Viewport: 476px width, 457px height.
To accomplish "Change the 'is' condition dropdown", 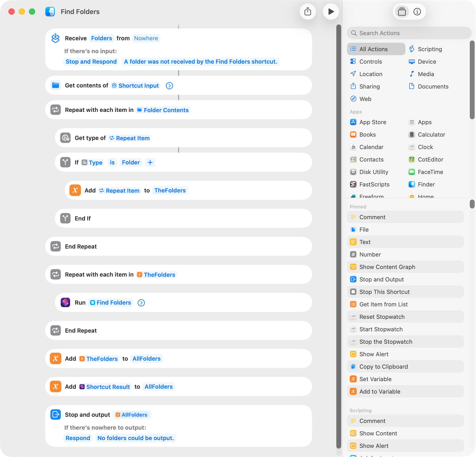I will (112, 162).
